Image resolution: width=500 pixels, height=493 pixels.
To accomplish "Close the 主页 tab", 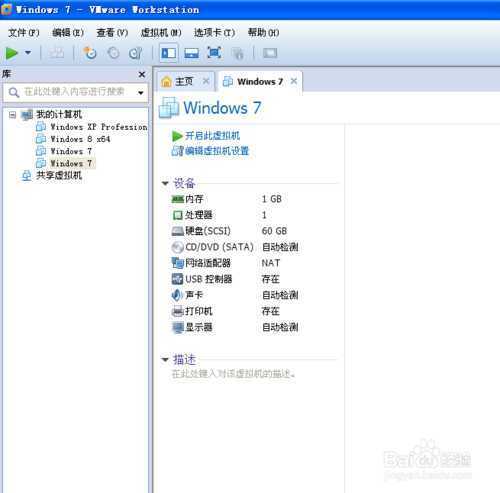I will coord(206,81).
